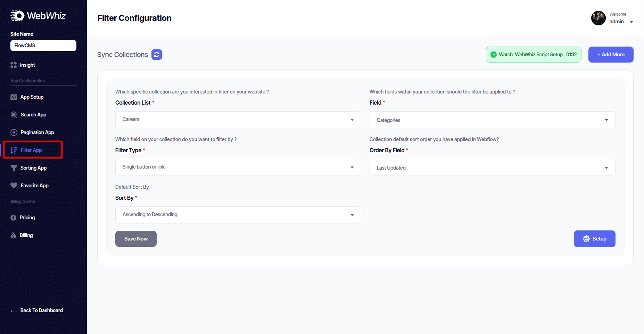Click the Pagination App circular icon

coord(14,132)
